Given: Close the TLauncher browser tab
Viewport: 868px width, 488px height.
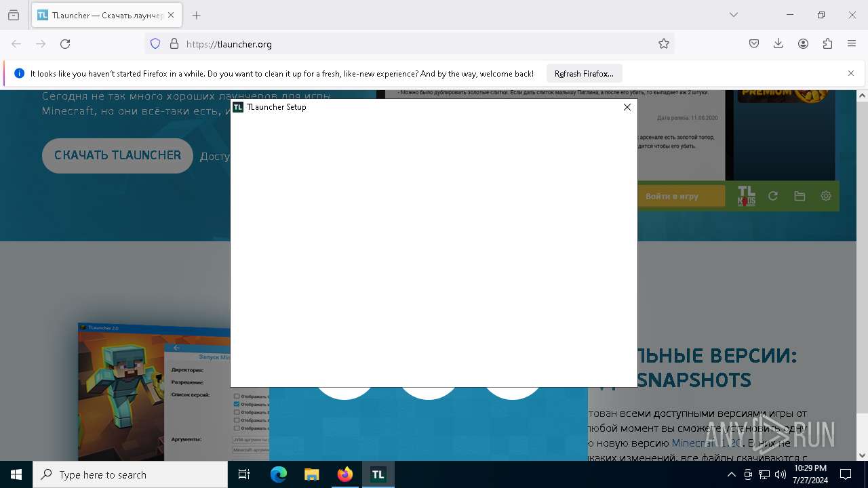Looking at the screenshot, I should click(x=171, y=15).
